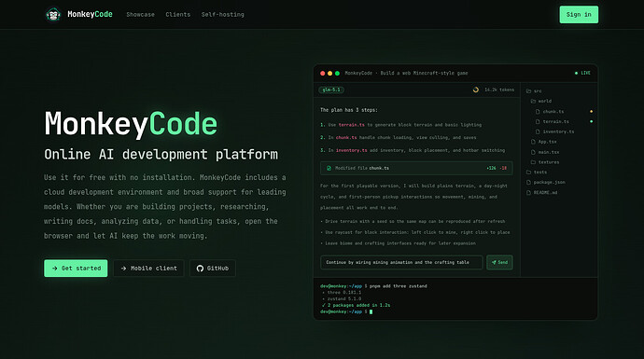The width and height of the screenshot is (644, 359).
Task: Click the file icon beside main.tsx
Action: (533, 152)
